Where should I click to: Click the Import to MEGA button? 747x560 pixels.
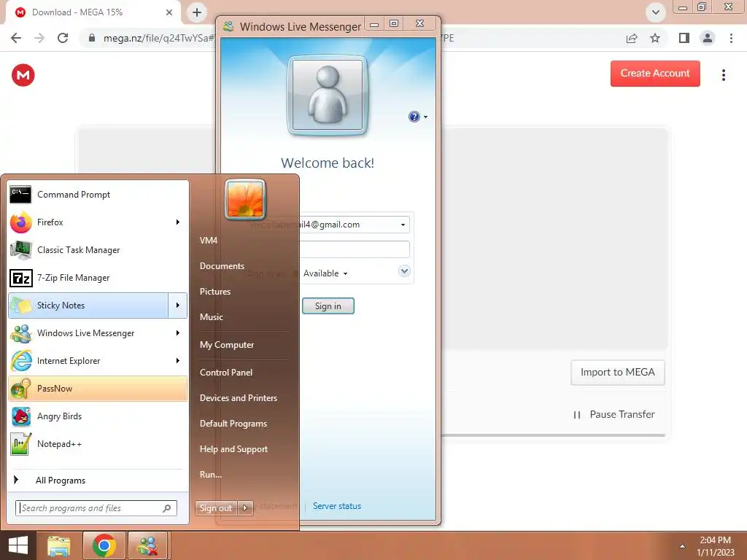pyautogui.click(x=617, y=373)
